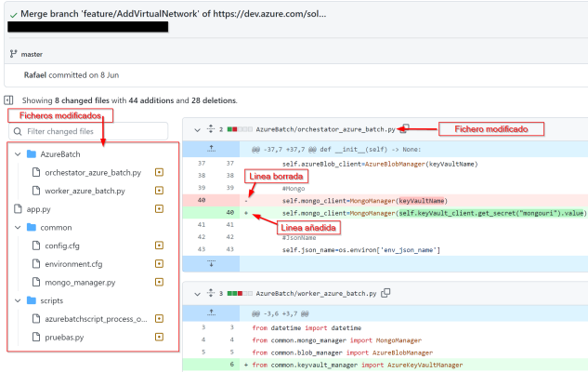Open the Merge branch commit title link
Image resolution: width=588 pixels, height=372 pixels.
pyautogui.click(x=174, y=14)
